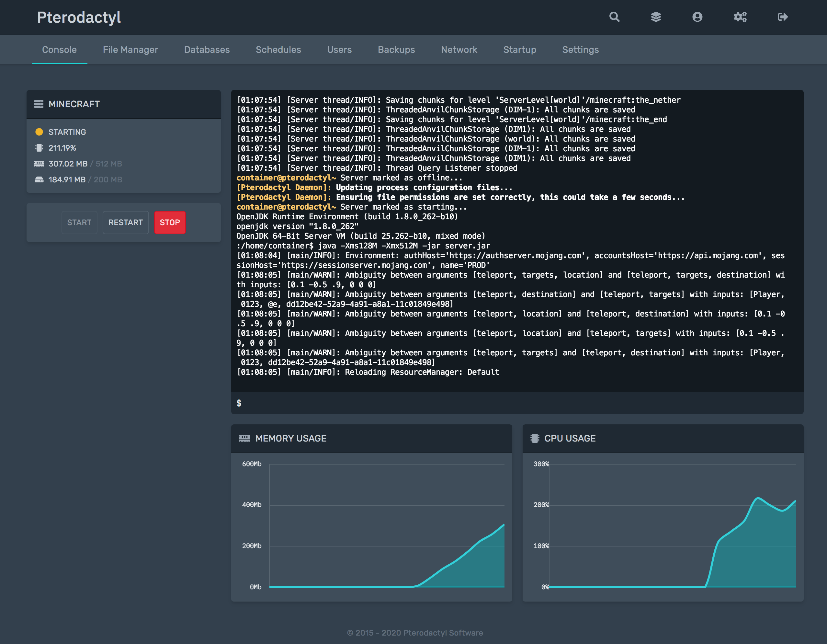Image resolution: width=827 pixels, height=644 pixels.
Task: Click the disk usage icon beside 184.91 MB
Action: (x=39, y=179)
